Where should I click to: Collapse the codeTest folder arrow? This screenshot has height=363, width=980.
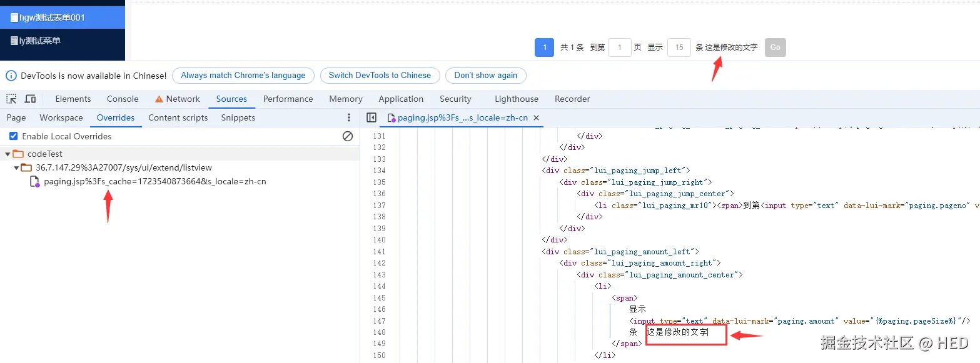8,154
